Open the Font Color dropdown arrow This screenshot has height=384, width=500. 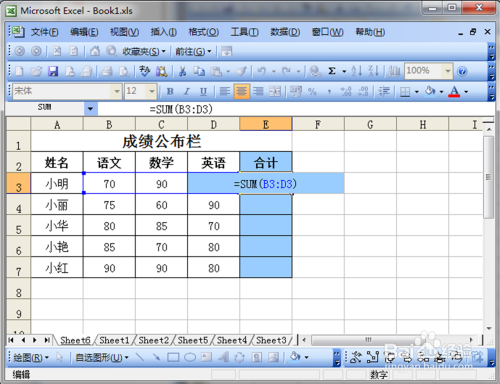(466, 91)
